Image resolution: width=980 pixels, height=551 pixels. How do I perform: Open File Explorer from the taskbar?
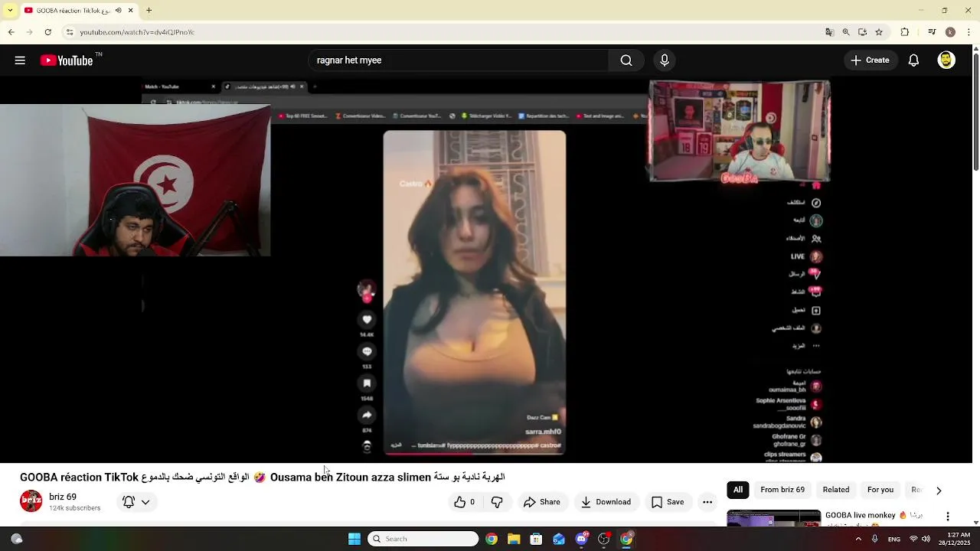click(x=514, y=539)
